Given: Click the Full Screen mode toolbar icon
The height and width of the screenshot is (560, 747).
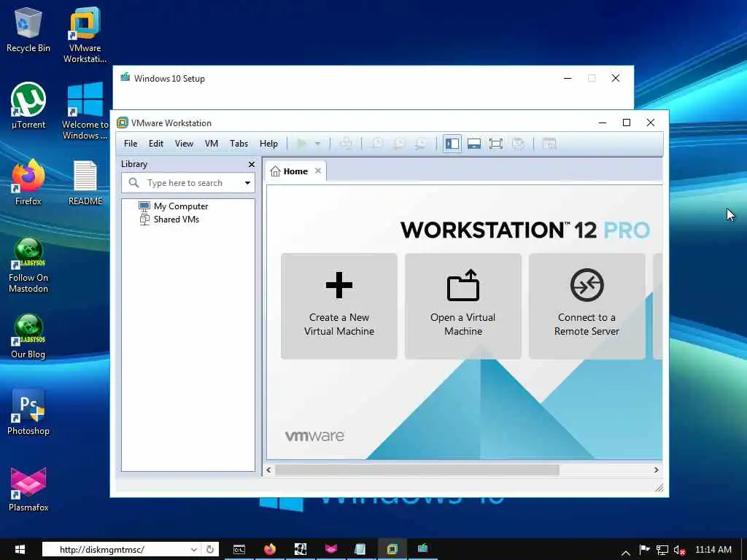Looking at the screenshot, I should [x=496, y=144].
